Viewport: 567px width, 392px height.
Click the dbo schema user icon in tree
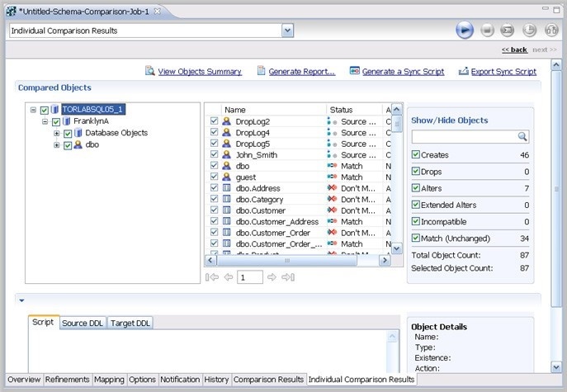78,144
